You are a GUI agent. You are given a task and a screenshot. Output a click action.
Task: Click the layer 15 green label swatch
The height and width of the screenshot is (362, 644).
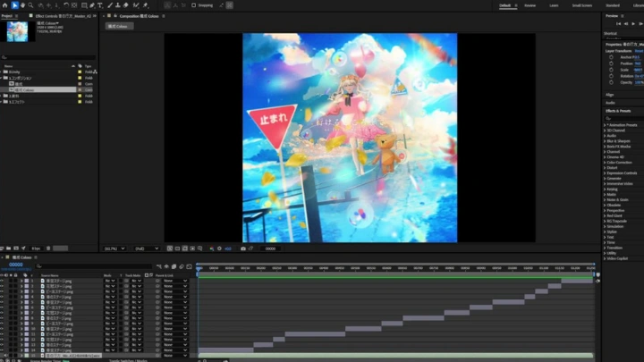click(27, 356)
